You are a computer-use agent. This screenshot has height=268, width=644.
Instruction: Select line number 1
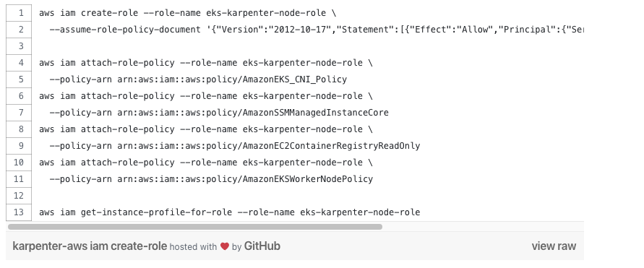tap(19, 13)
